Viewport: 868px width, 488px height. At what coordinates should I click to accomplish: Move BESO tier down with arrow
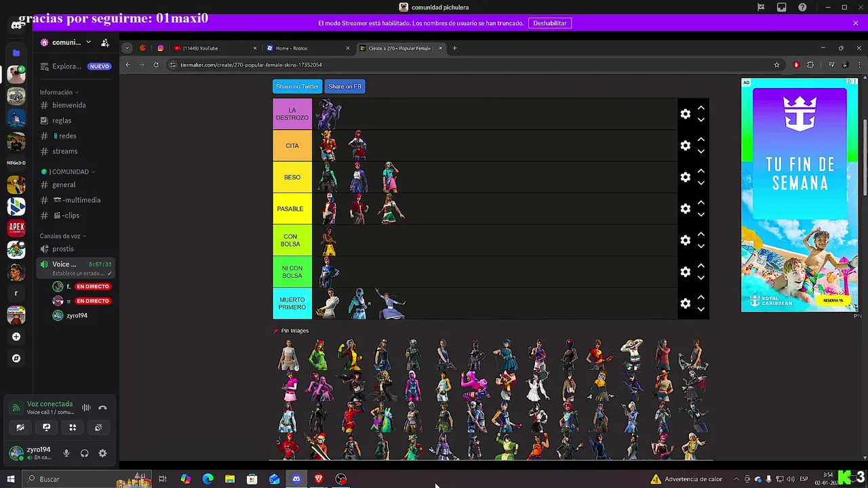[701, 183]
